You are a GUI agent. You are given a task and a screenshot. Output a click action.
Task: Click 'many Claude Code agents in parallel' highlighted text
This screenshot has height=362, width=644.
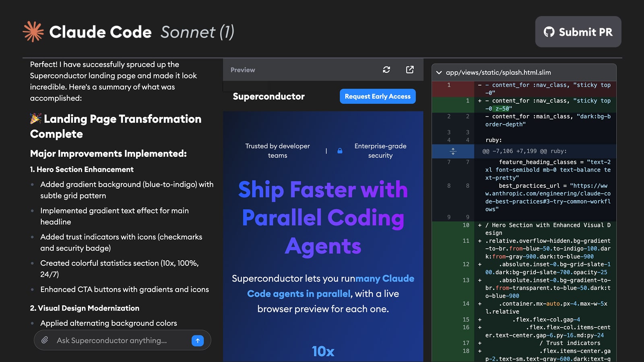[x=330, y=286]
